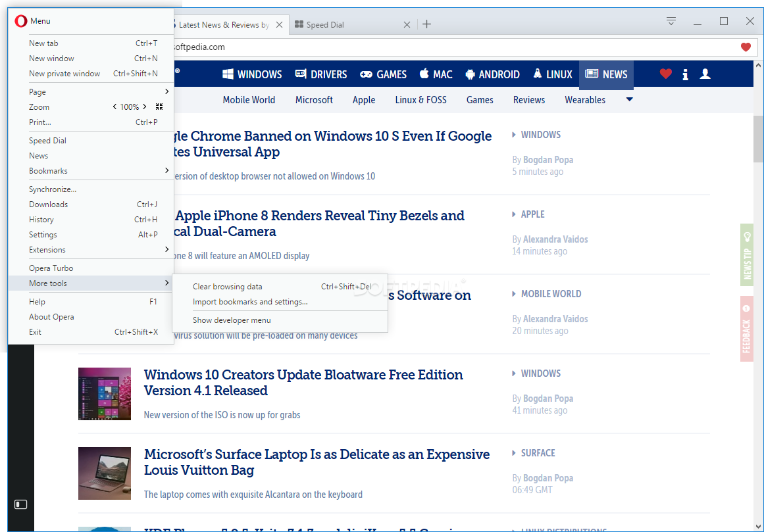
Task: Close the Speed Dial tab
Action: click(x=407, y=24)
